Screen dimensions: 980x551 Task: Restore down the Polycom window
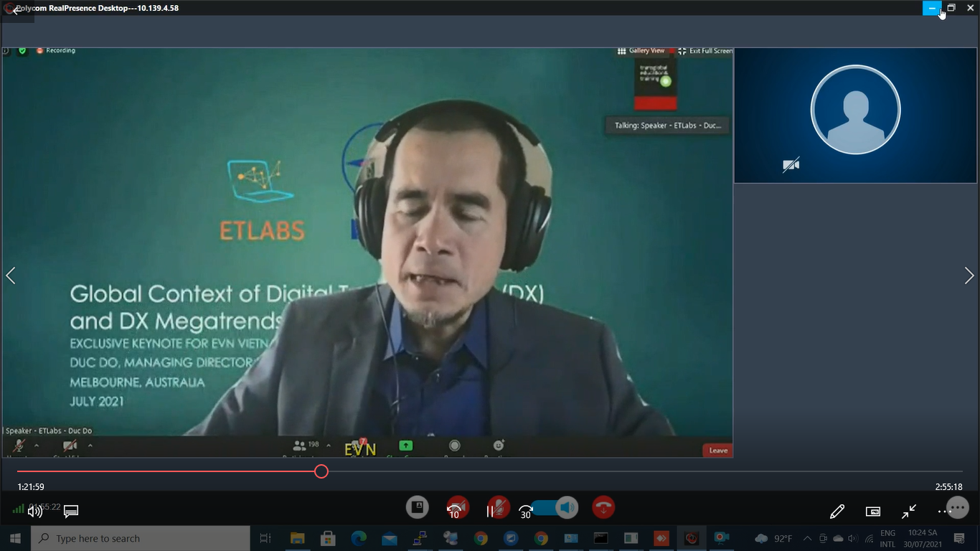[x=951, y=8]
